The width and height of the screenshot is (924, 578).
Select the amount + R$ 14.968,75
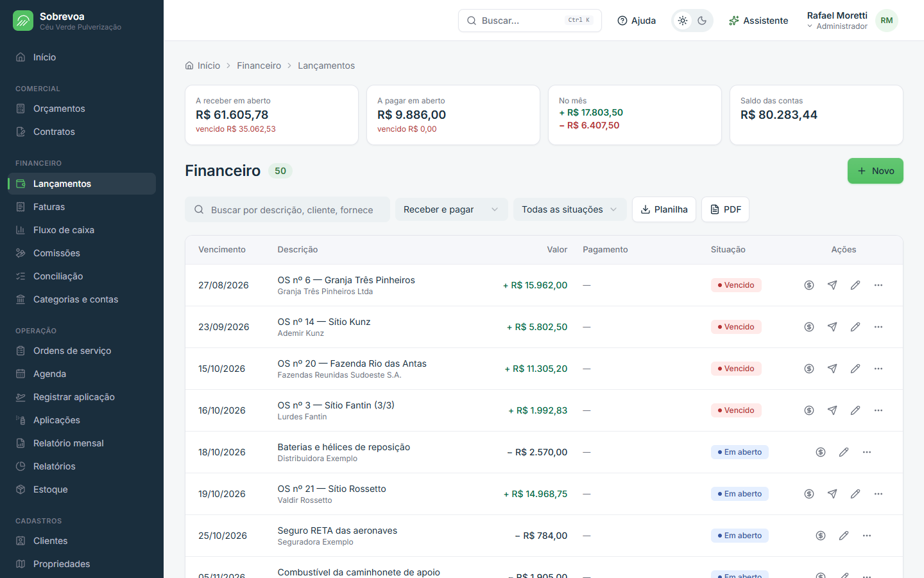[x=535, y=494]
